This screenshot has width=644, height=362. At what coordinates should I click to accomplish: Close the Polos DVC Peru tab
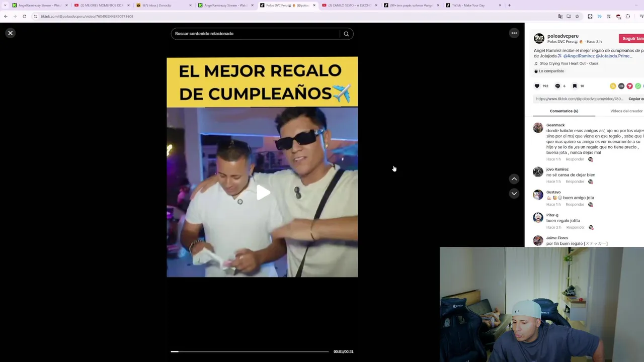[314, 5]
